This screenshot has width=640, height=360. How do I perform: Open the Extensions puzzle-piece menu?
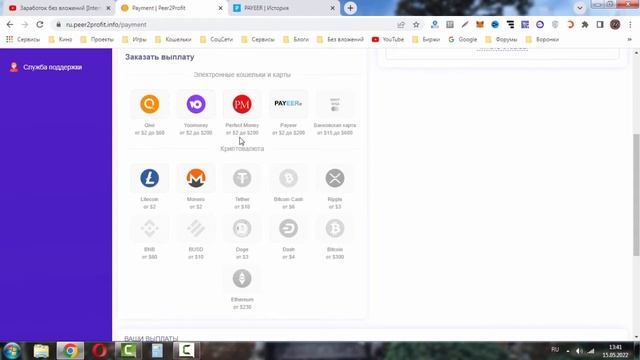pos(585,24)
